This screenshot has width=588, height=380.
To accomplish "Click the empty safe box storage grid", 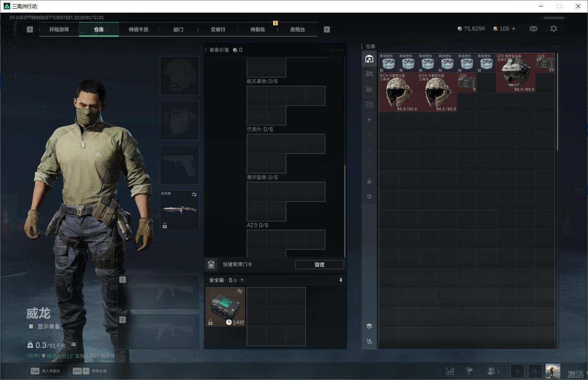I will click(x=276, y=316).
